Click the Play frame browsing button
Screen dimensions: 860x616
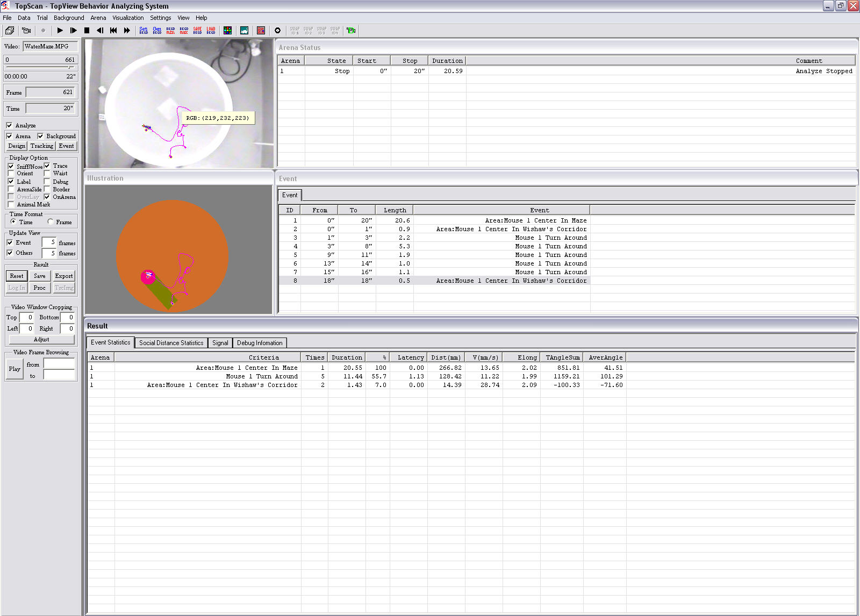pyautogui.click(x=15, y=369)
